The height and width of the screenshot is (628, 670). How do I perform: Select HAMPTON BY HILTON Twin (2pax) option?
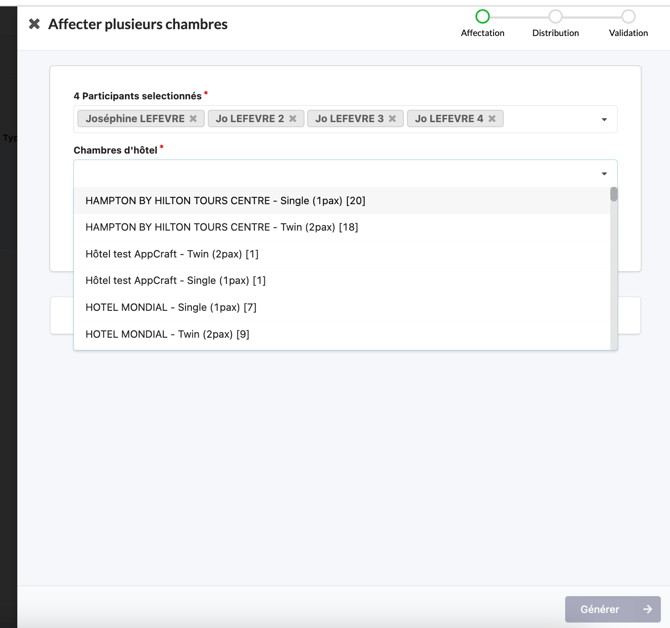(221, 227)
